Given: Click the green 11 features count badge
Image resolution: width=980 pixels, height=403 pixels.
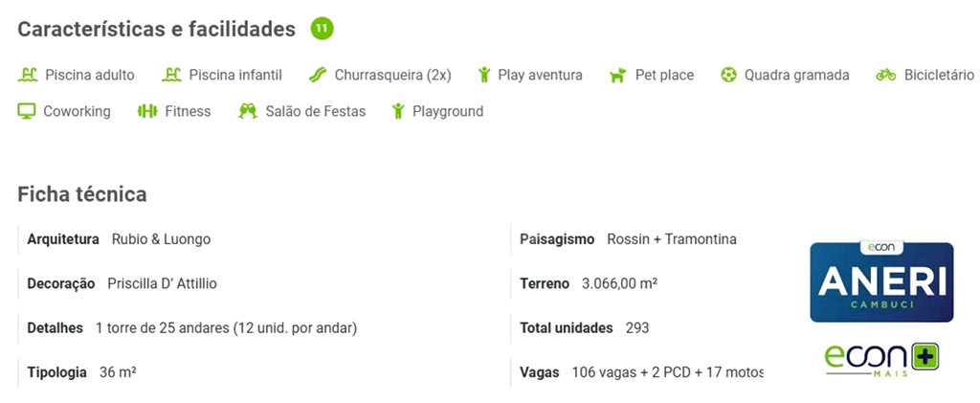Looking at the screenshot, I should click(x=322, y=29).
